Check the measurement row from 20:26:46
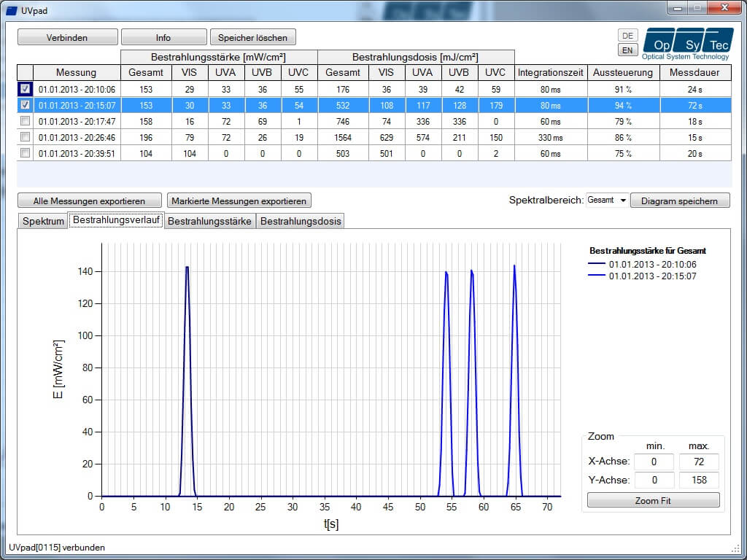747x560 pixels. tap(24, 137)
